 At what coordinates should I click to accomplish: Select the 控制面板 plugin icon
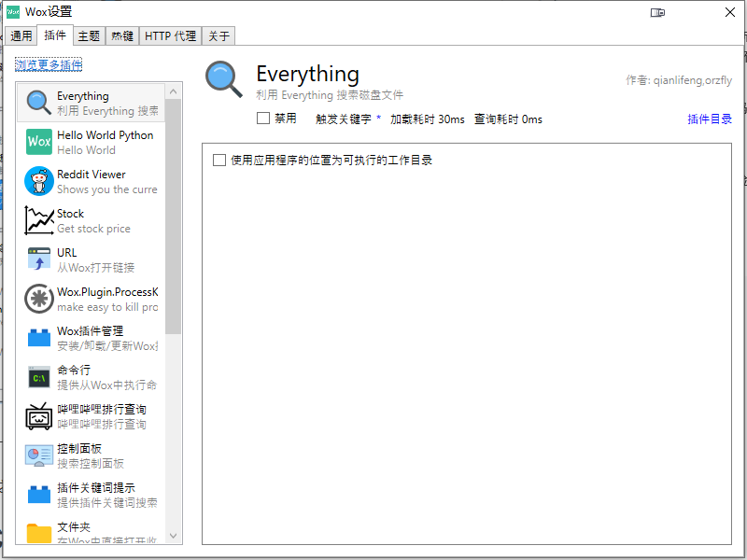[38, 455]
